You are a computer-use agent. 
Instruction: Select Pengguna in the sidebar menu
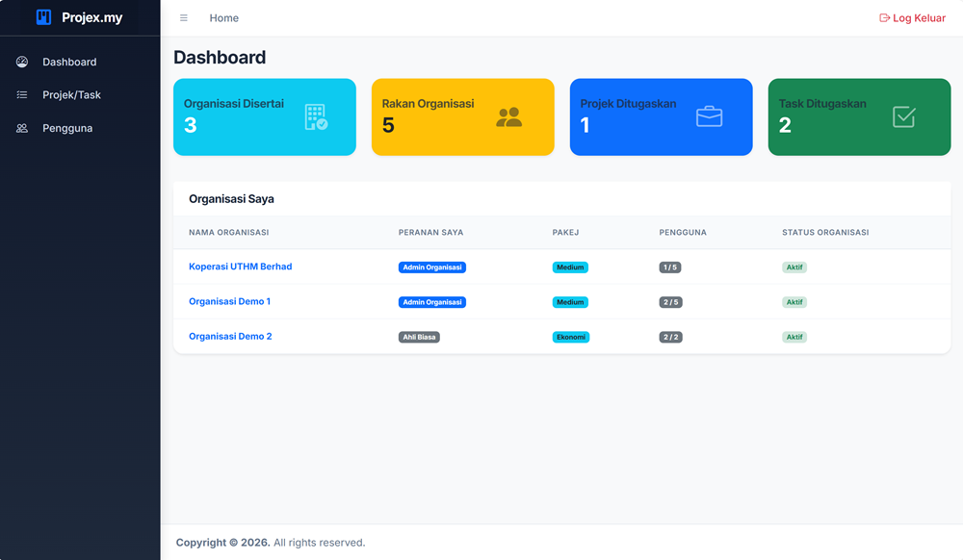click(67, 127)
